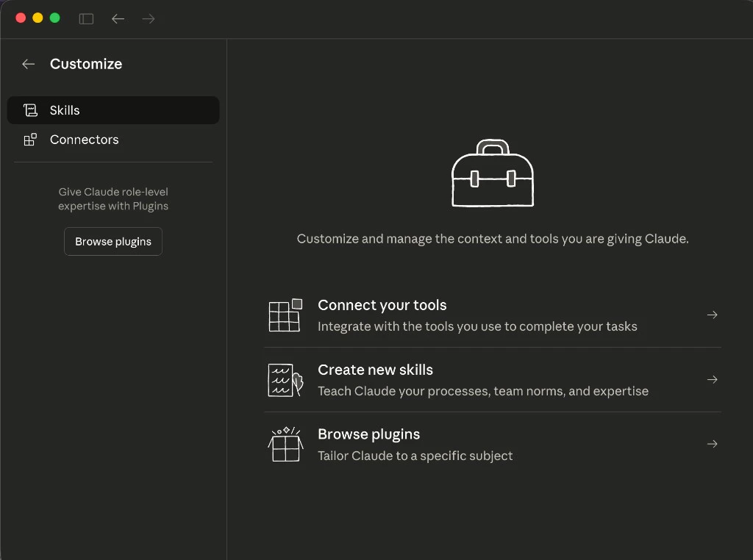The width and height of the screenshot is (753, 560).
Task: Click the Connectors icon in sidebar
Action: pos(31,139)
